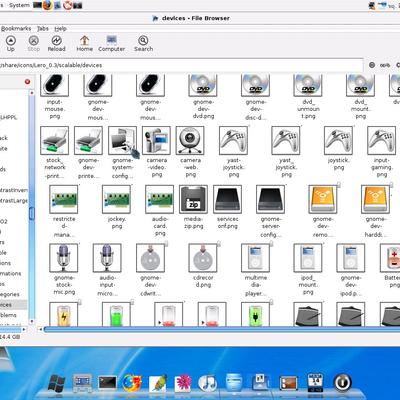Select the stock_network-print file
Viewport: 400px width, 400px height.
tap(54, 140)
